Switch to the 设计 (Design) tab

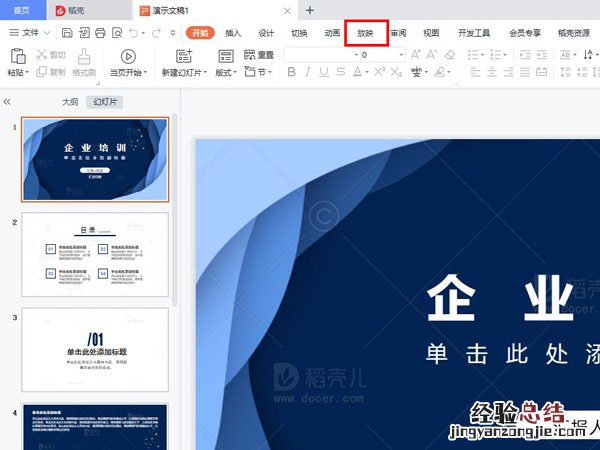pyautogui.click(x=266, y=33)
